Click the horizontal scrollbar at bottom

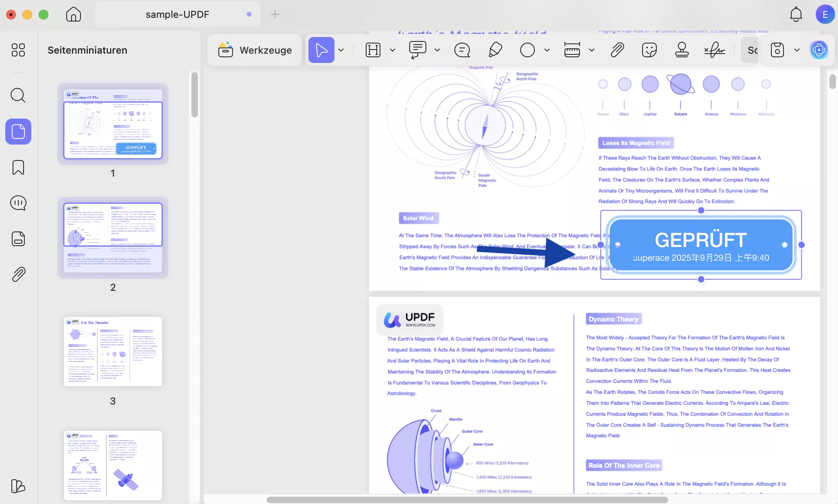coord(467,500)
